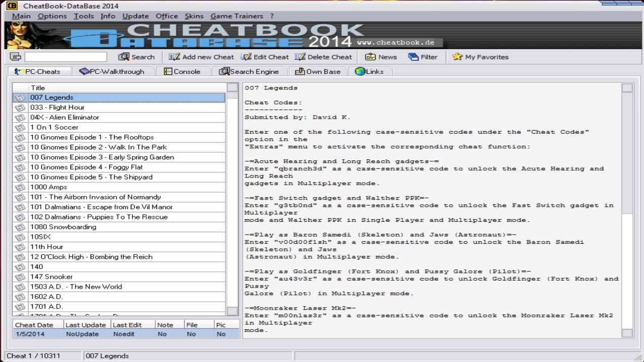Click the search text input field

coord(65,57)
